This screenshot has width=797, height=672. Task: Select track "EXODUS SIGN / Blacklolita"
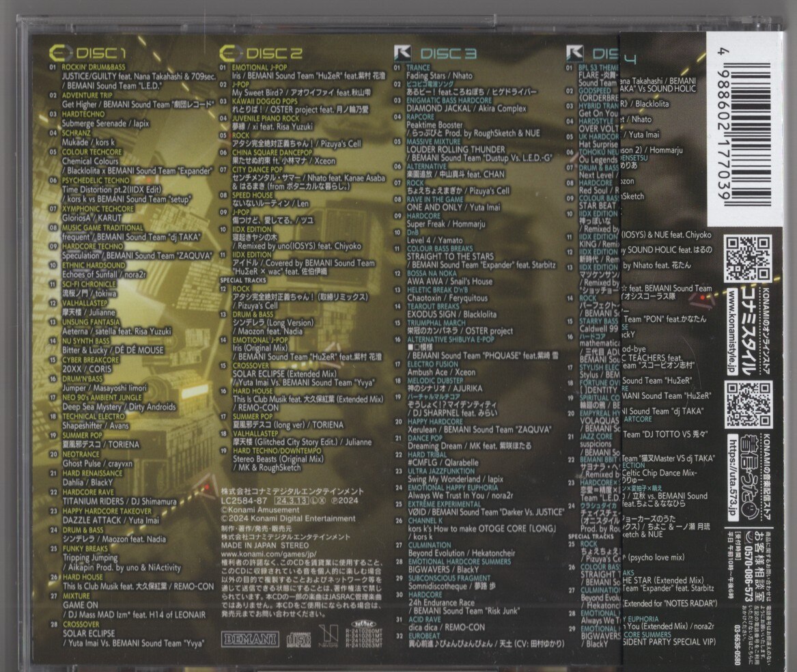pos(452,315)
